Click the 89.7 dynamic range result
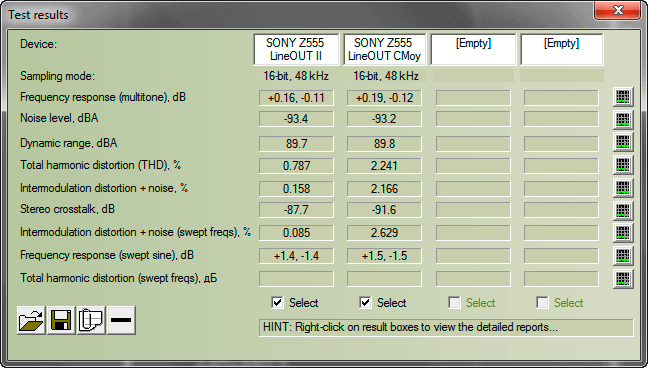The height and width of the screenshot is (368, 648). [x=296, y=144]
